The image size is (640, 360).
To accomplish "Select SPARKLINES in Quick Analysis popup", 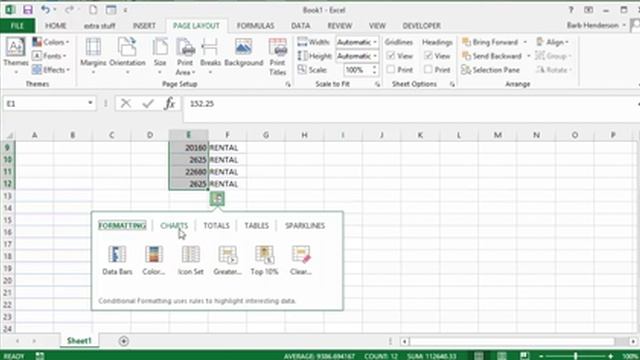I will tap(305, 225).
